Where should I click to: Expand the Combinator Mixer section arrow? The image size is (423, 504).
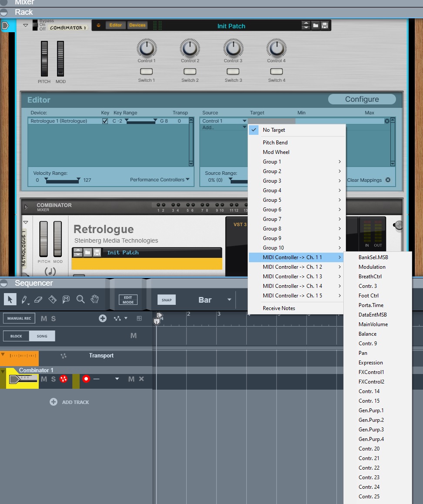(26, 207)
